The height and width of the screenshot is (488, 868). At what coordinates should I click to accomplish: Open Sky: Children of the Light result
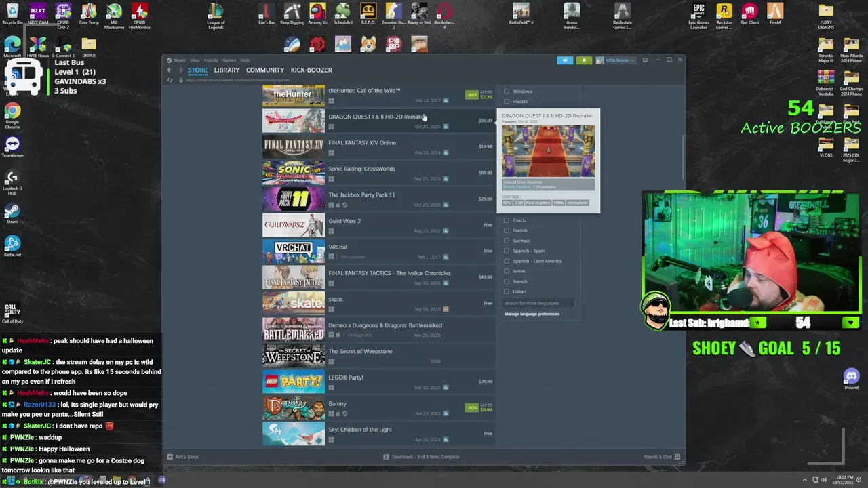click(x=378, y=434)
